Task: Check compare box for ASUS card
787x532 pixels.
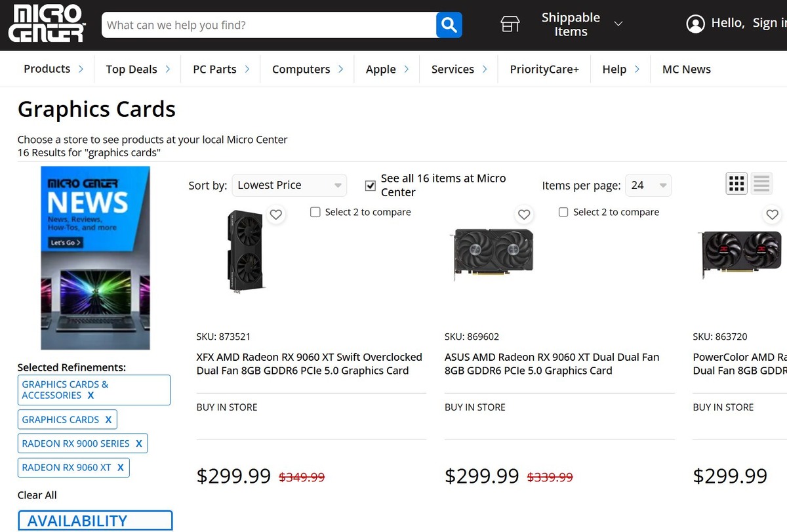Action: pos(563,212)
